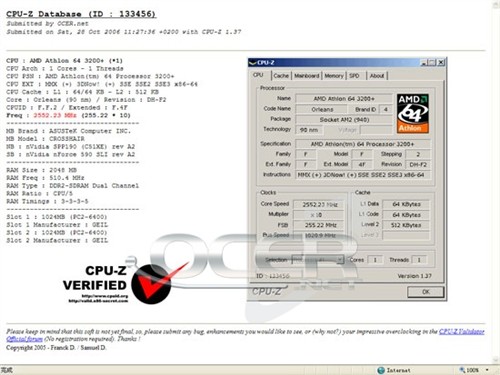Click the Revision DH-F2 field
The width and height of the screenshot is (500, 375).
pyautogui.click(x=418, y=164)
